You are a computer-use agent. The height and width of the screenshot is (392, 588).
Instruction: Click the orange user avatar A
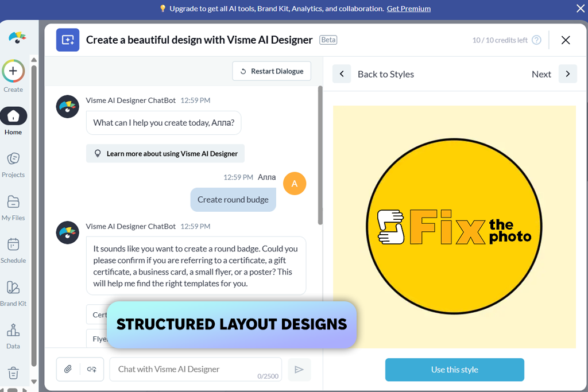295,184
